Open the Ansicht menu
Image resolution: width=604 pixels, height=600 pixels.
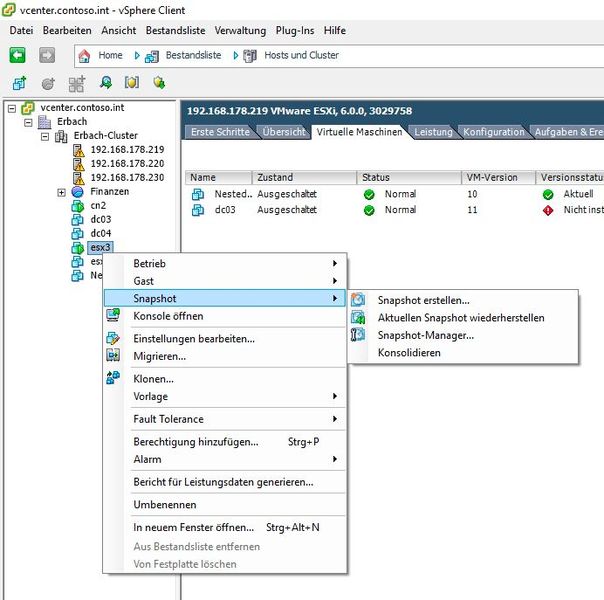coord(119,30)
